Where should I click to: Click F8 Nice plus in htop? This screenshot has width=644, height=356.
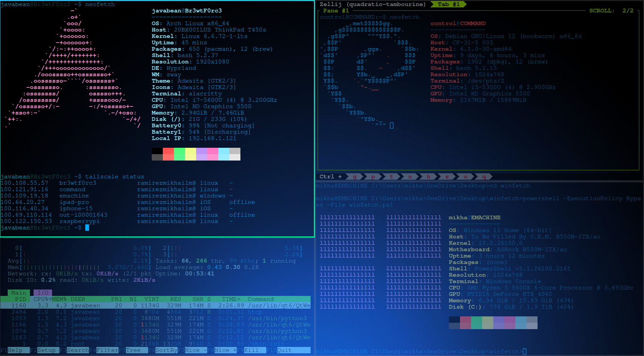[x=222, y=350]
